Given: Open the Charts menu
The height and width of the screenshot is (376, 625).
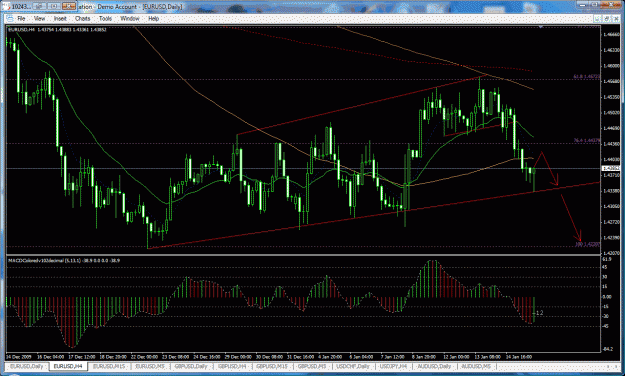Looking at the screenshot, I should (83, 18).
